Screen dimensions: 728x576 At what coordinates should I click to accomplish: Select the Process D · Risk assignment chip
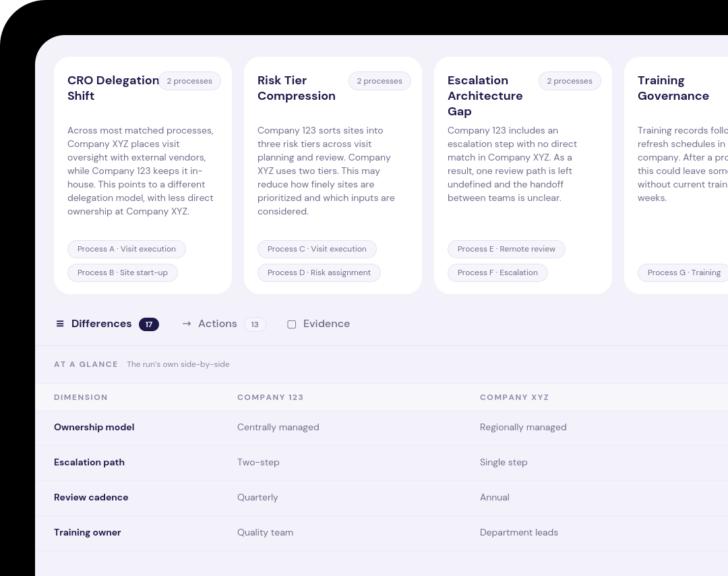pos(319,272)
